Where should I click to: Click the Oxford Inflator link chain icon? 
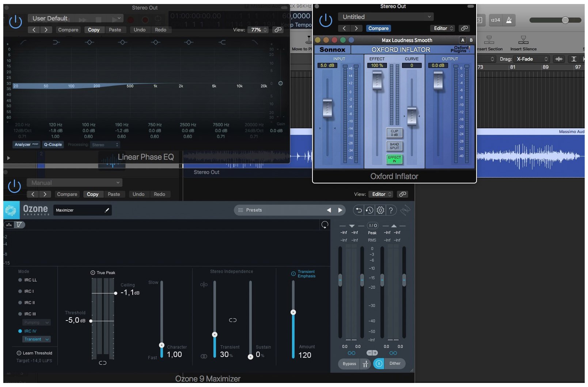[464, 28]
